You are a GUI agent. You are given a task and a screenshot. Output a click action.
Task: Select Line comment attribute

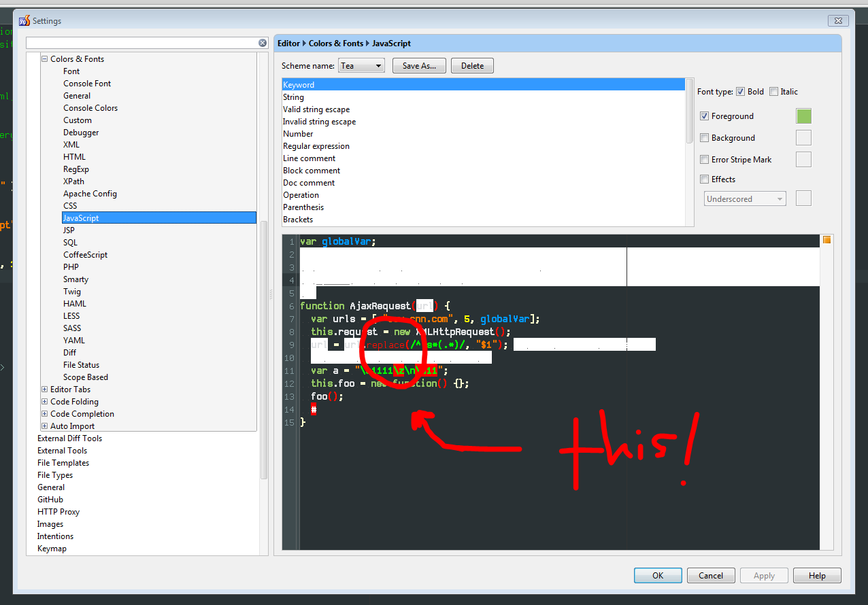pos(484,158)
